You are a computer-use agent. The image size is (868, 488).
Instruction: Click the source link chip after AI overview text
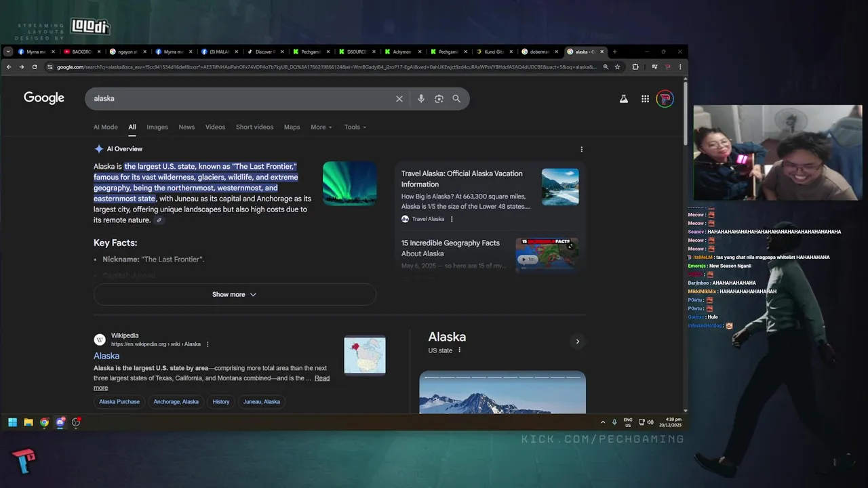click(x=159, y=220)
